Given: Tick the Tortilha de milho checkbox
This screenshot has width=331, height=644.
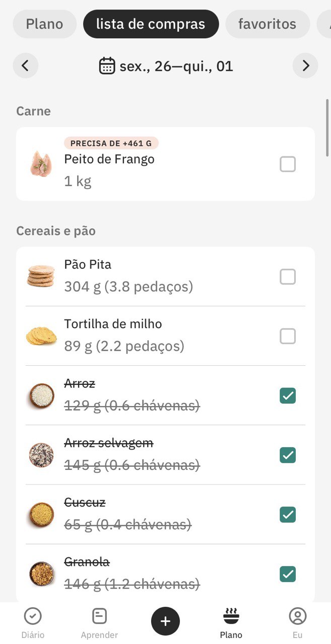Looking at the screenshot, I should coord(288,336).
